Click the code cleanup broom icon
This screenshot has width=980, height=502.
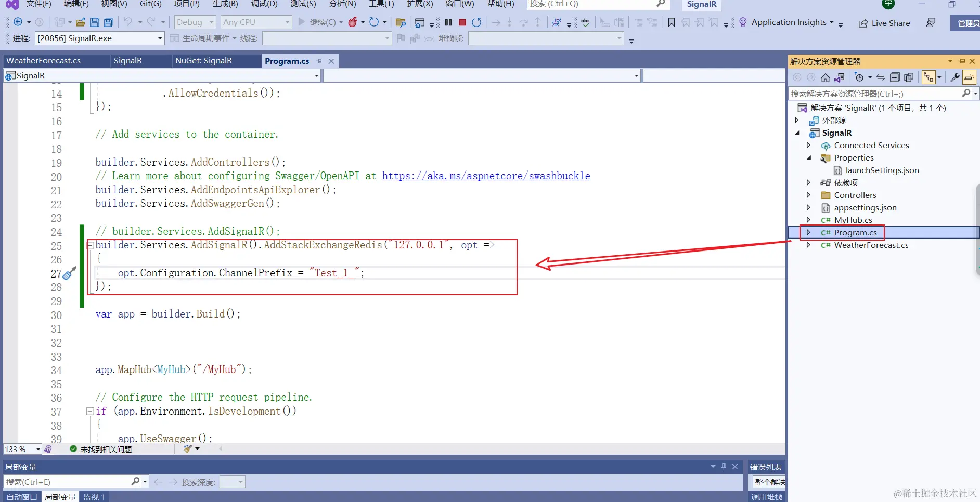(188, 448)
